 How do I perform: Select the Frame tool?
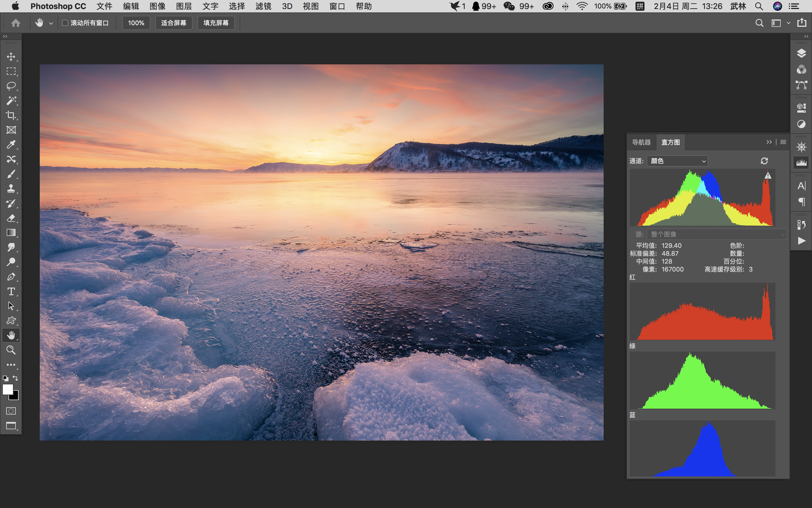11,130
